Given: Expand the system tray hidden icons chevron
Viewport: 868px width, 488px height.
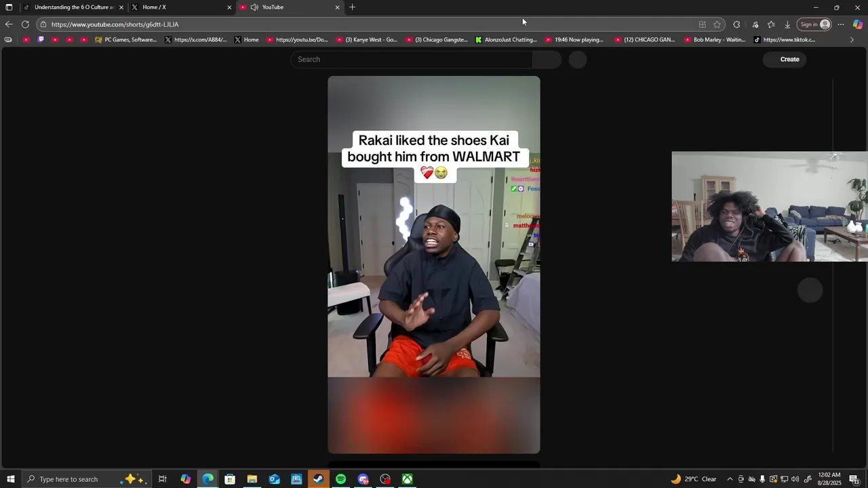Looking at the screenshot, I should pyautogui.click(x=730, y=479).
